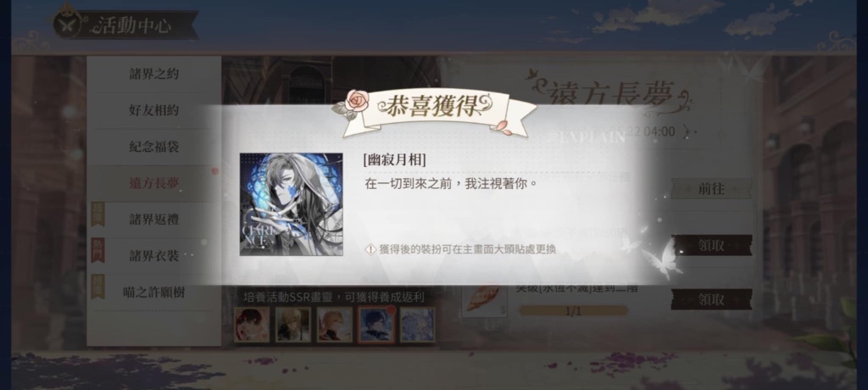Open 紀念福袋 in the event list
Viewport: 868px width, 390px height.
click(154, 147)
